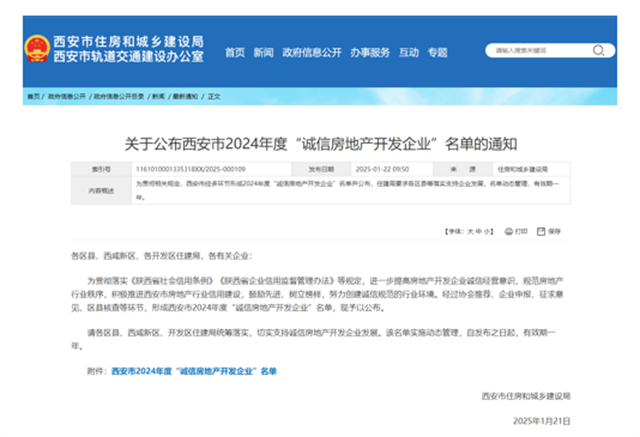Open the 办事服务 navigation menu item
This screenshot has height=437, width=640.
click(370, 53)
